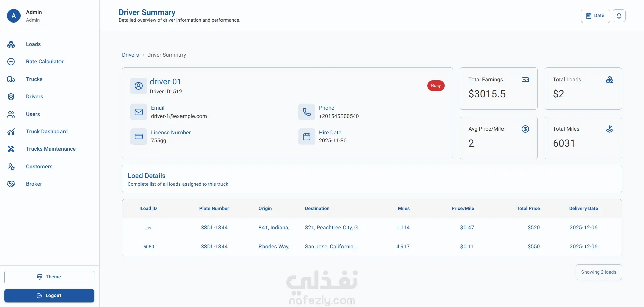
Task: Click the Admin avatar circle
Action: [14, 16]
